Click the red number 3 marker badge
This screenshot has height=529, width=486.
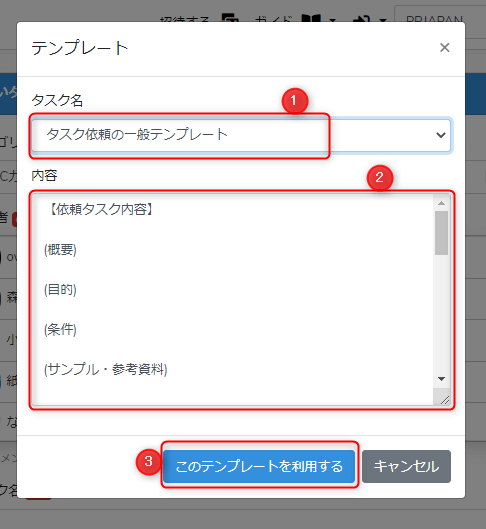pos(149,462)
